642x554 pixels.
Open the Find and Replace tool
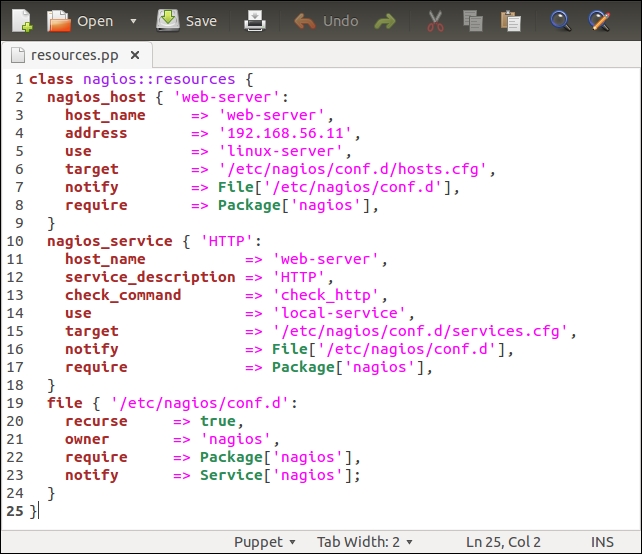point(599,21)
